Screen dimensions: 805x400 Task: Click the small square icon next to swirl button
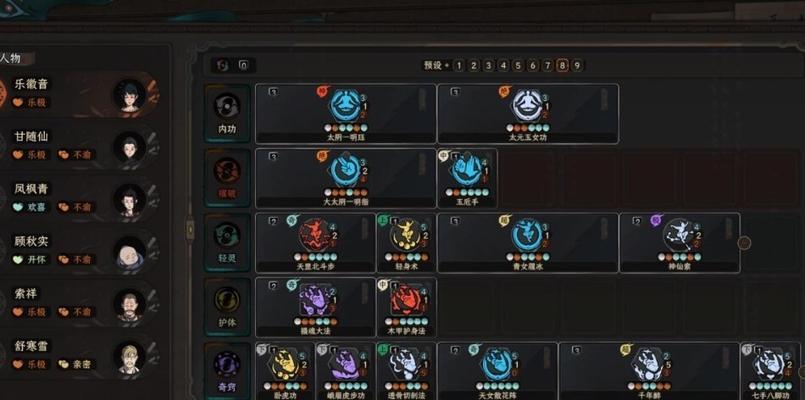pos(243,65)
